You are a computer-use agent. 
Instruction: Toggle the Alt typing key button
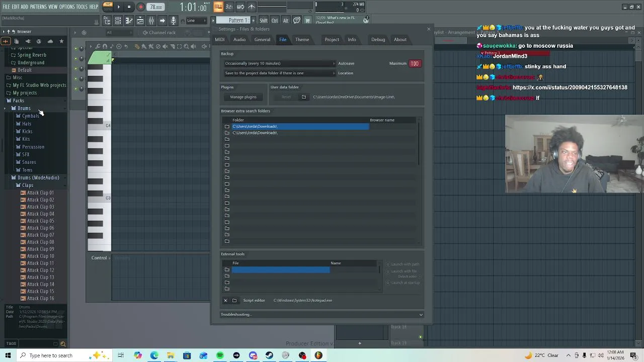click(x=286, y=21)
